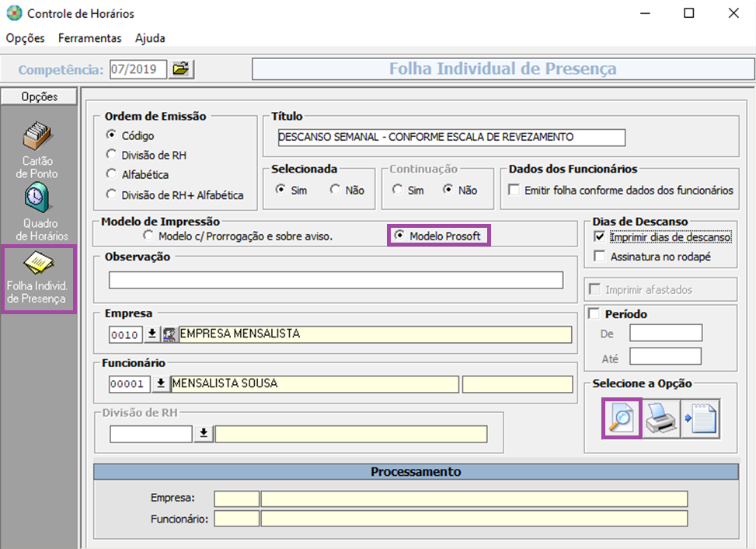Image resolution: width=756 pixels, height=549 pixels.
Task: Check the Período checkbox
Action: point(594,313)
